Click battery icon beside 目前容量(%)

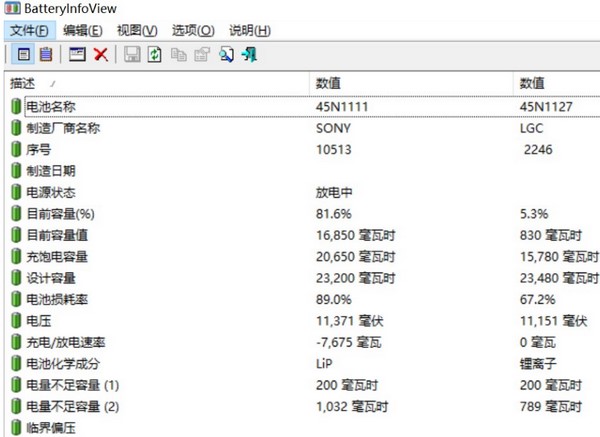16,214
